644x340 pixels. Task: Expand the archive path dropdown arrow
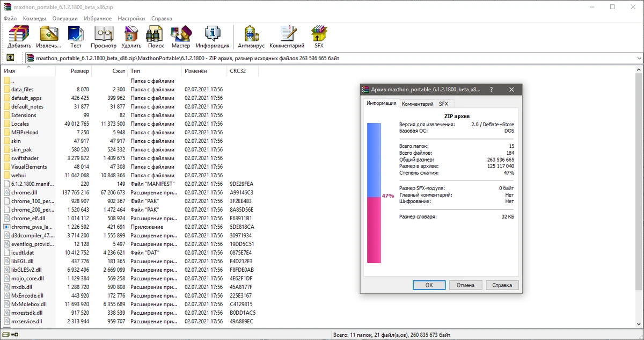[639, 58]
